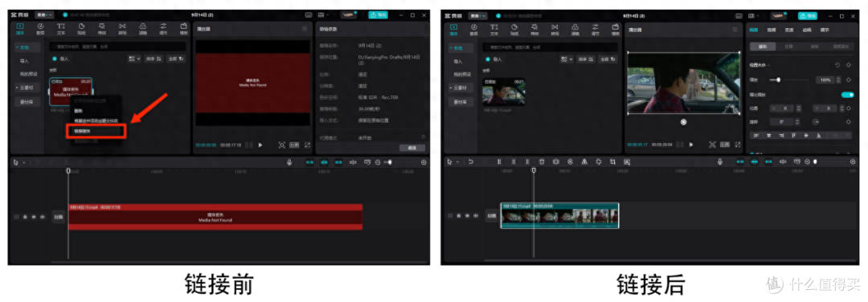Click the trash delete tool in 链接后 timeline toolbar
Screen dimensions: 868x302
click(542, 161)
